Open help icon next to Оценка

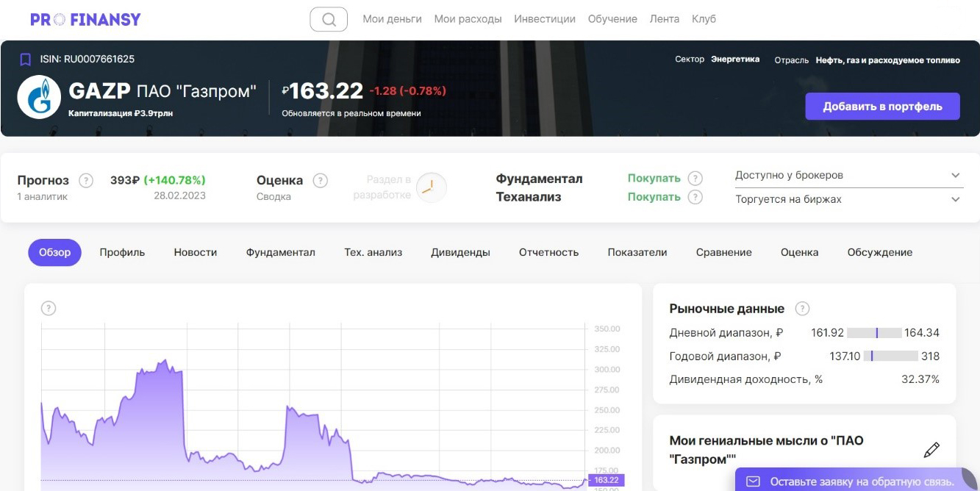(x=321, y=181)
